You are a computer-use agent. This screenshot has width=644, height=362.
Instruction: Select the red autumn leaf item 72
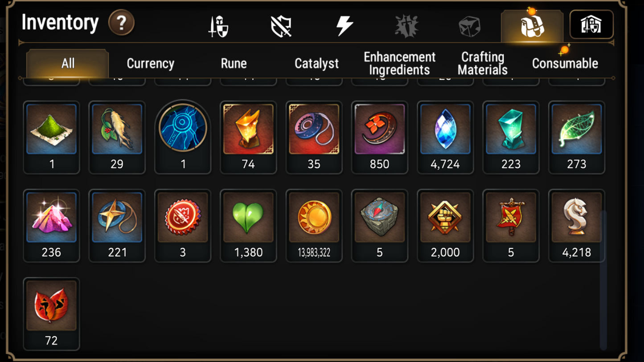pyautogui.click(x=51, y=314)
